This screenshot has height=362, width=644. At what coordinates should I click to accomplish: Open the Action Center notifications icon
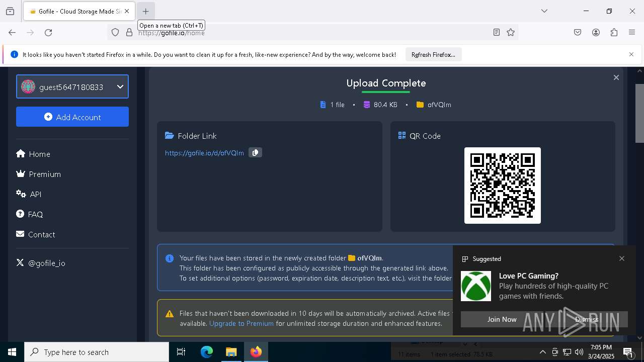pos(628,352)
